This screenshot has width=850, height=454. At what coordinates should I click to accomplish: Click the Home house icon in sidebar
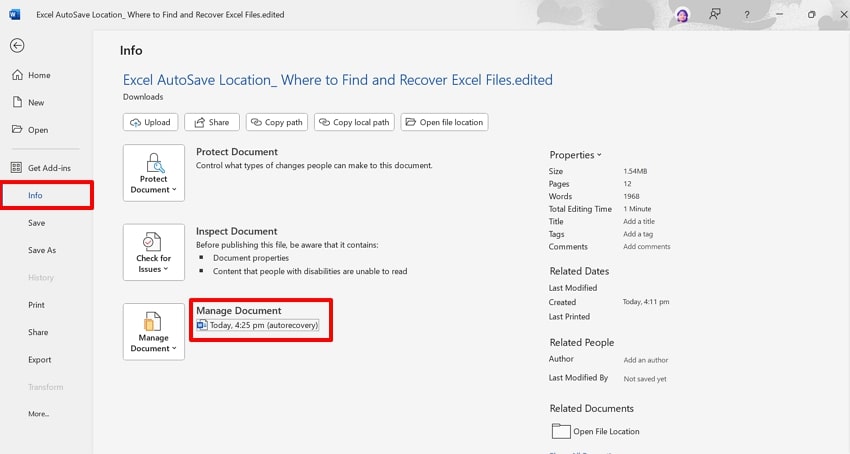(17, 75)
